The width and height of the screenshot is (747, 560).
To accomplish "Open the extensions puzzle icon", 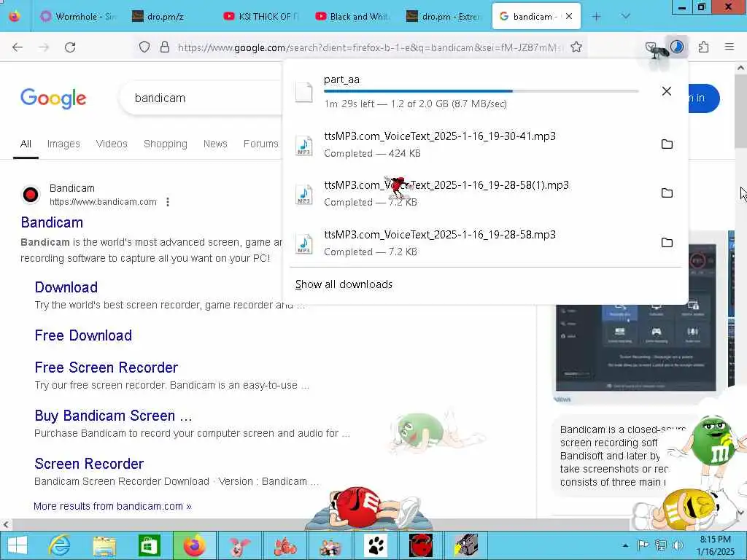I will 704,47.
